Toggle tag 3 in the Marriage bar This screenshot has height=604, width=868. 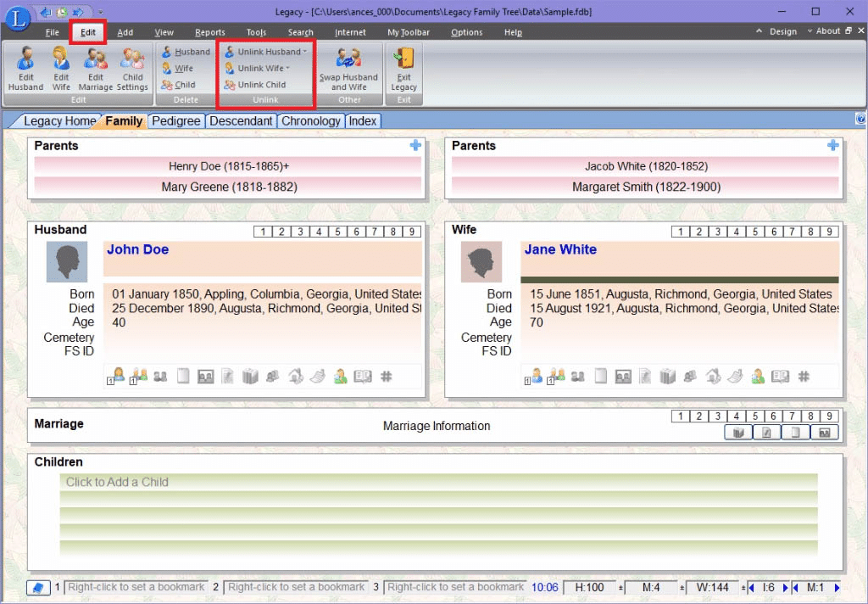[718, 417]
